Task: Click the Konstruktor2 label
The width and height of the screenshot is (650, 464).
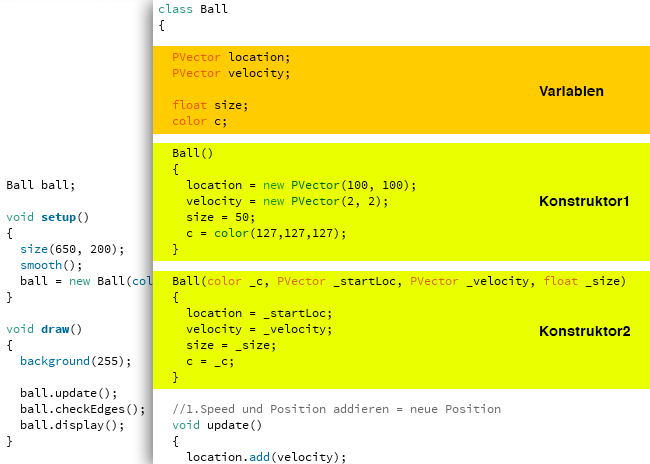Action: tap(584, 331)
